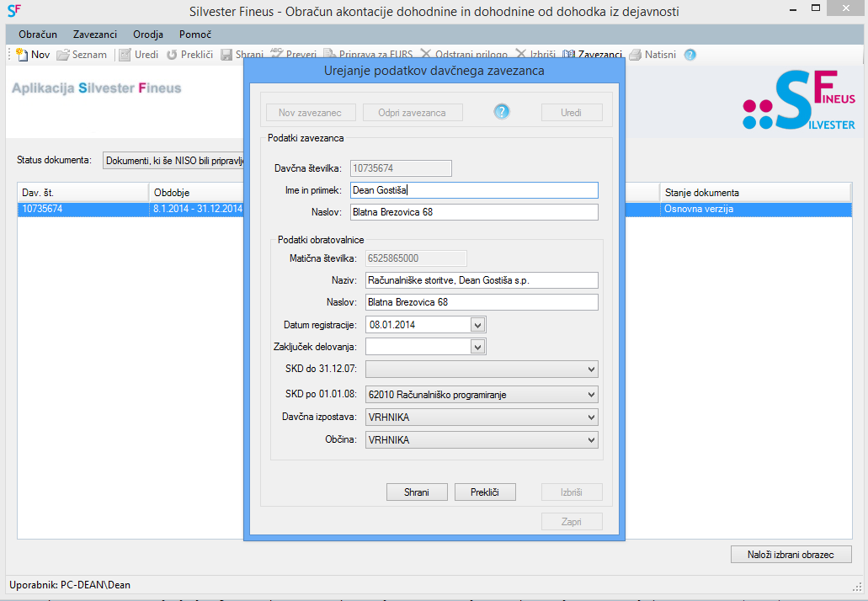Click the obratovalnica Naslov input field

click(x=482, y=302)
